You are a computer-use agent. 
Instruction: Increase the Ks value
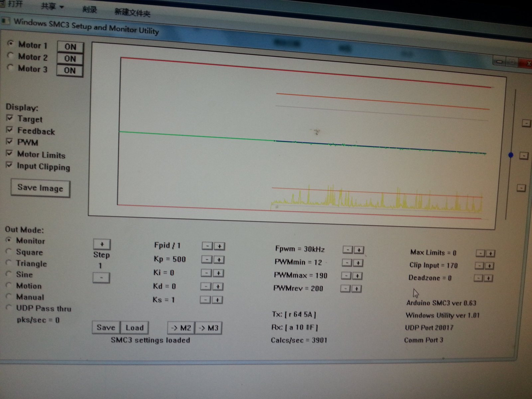tap(217, 300)
